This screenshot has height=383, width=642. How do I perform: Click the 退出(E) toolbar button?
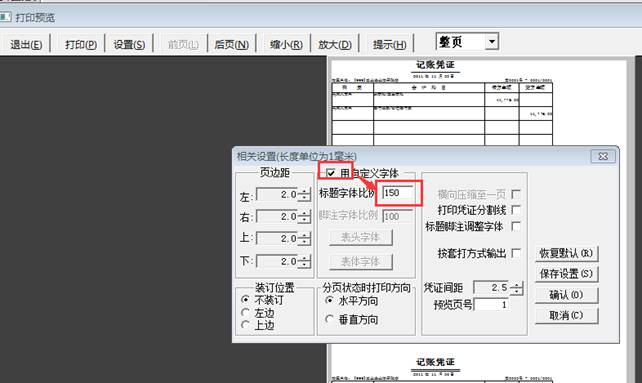26,44
